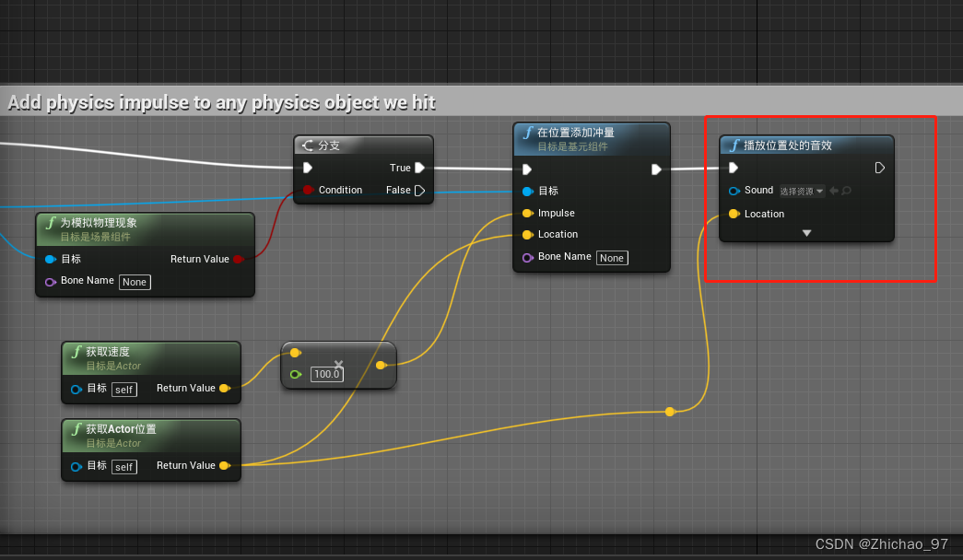
Task: Expand advanced pins on the Play Sound node
Action: [805, 233]
